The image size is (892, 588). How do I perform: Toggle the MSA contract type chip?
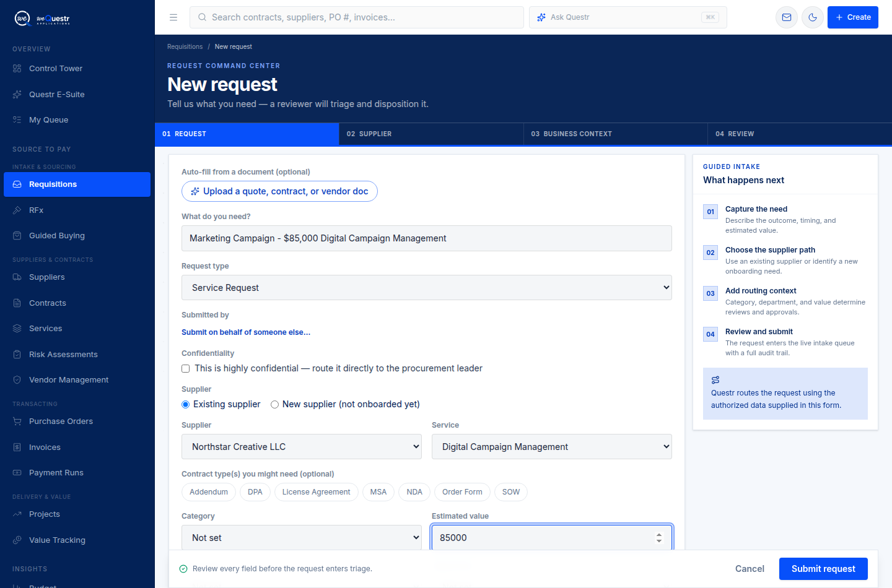point(378,492)
